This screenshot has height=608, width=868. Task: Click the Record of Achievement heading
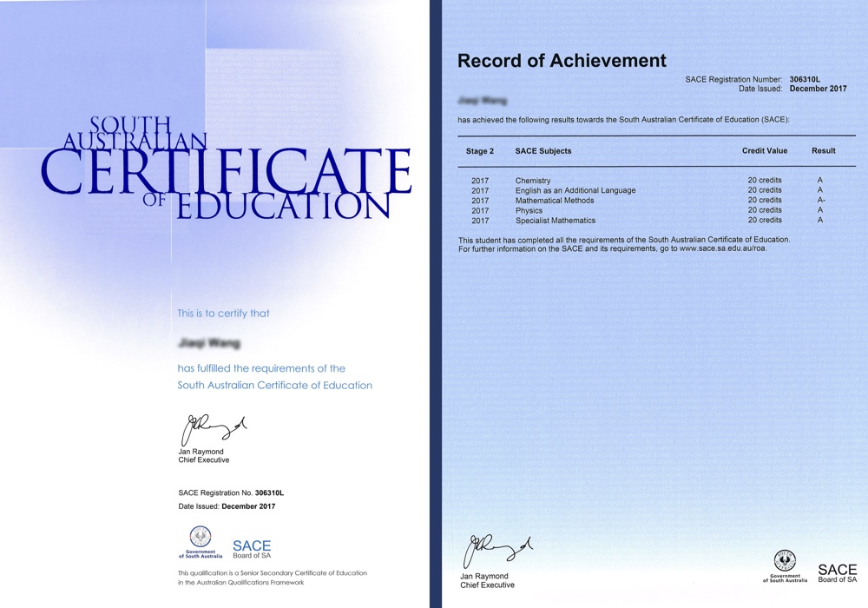(562, 61)
